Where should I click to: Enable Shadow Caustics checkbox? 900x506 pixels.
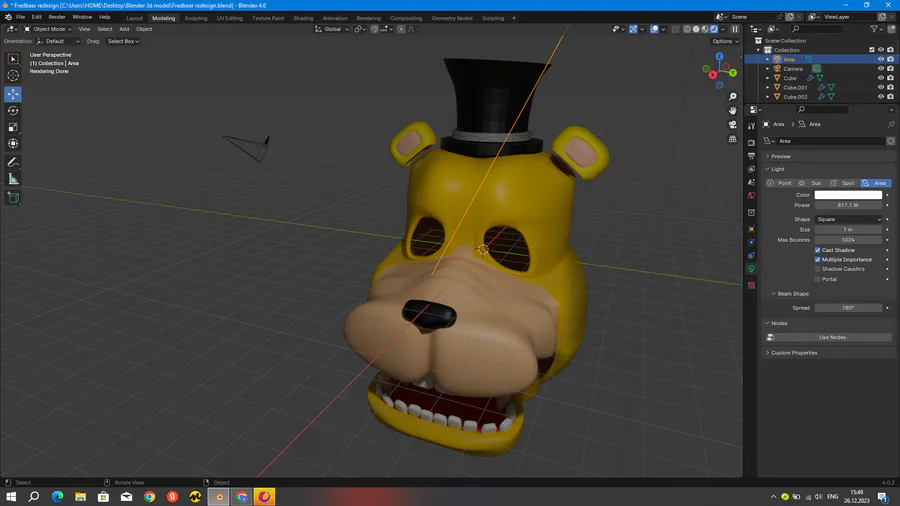[817, 269]
